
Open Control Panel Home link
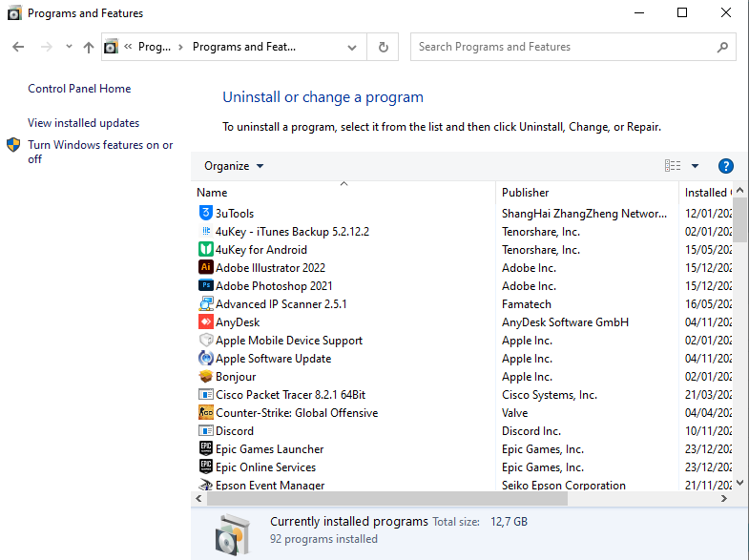pyautogui.click(x=79, y=89)
